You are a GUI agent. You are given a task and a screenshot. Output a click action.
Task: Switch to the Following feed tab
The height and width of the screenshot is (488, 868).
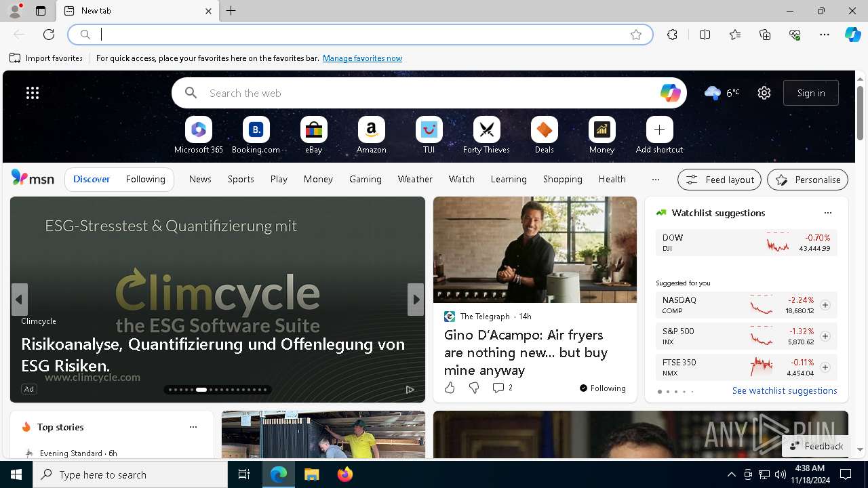click(145, 180)
